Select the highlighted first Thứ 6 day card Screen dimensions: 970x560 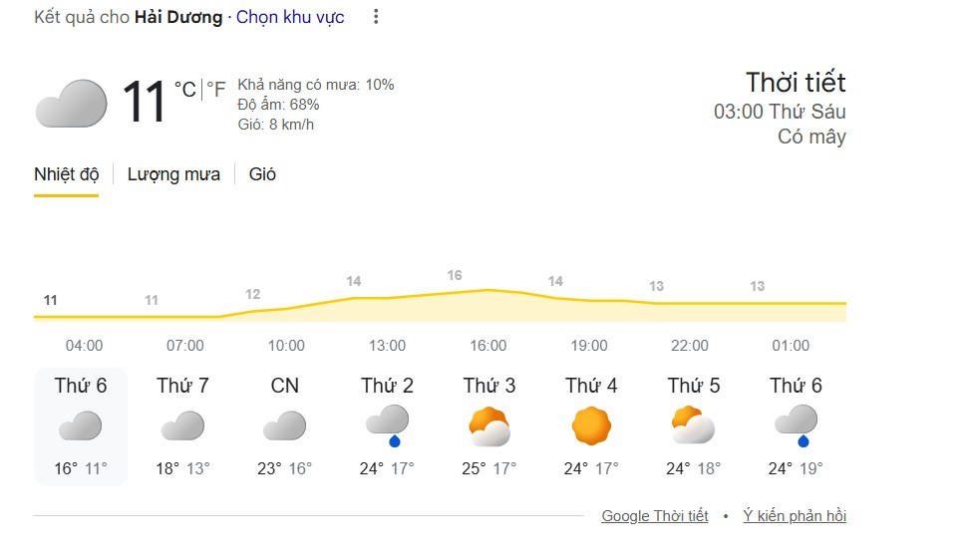[x=81, y=426]
